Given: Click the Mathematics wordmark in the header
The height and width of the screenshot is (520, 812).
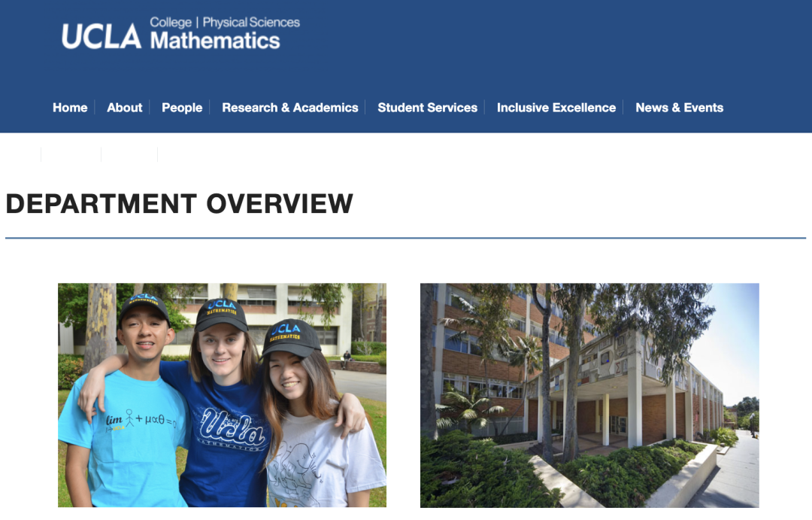Looking at the screenshot, I should (215, 41).
